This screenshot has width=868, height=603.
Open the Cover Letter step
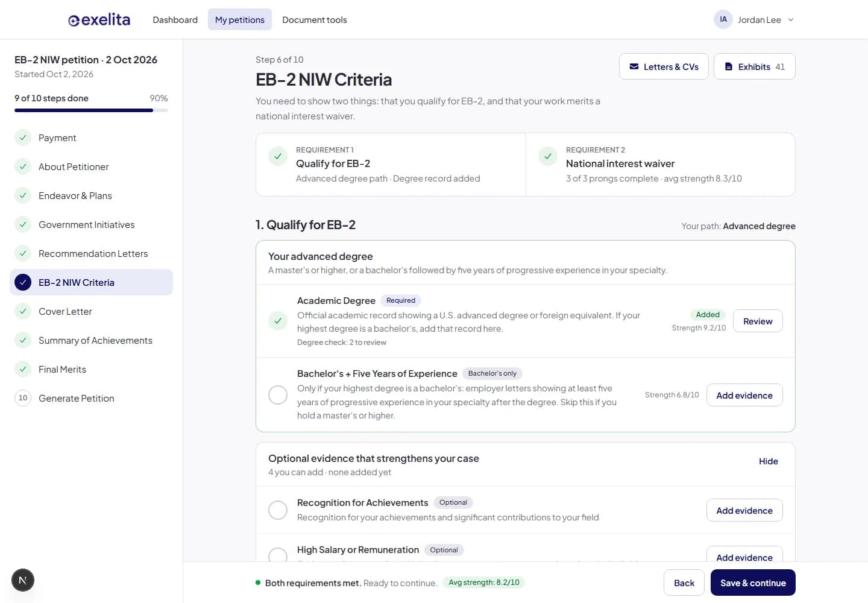(x=92, y=311)
